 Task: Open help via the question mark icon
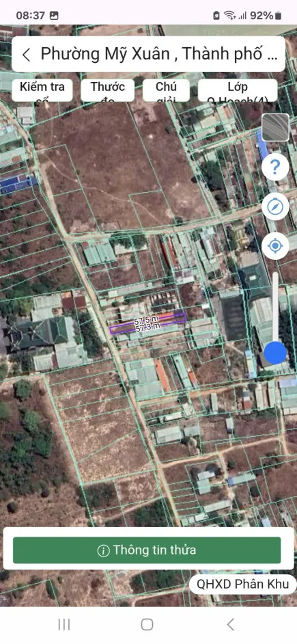275,167
